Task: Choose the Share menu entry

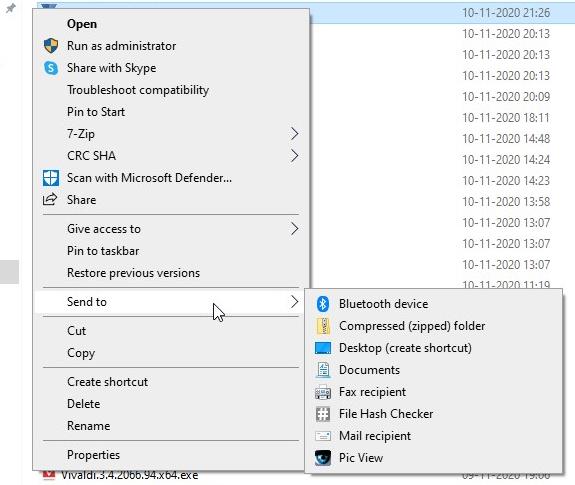Action: click(171, 200)
